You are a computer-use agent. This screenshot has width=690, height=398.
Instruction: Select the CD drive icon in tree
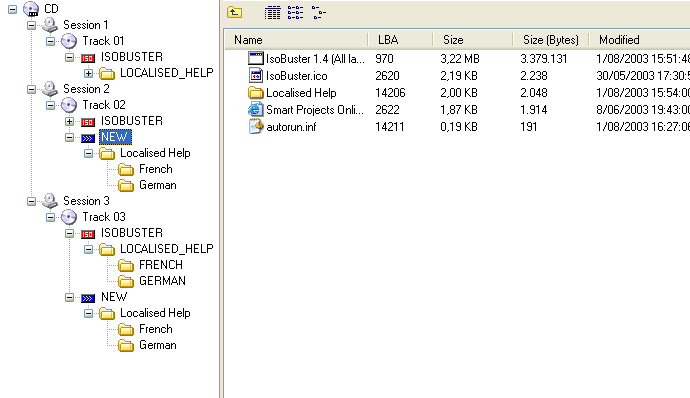31,9
